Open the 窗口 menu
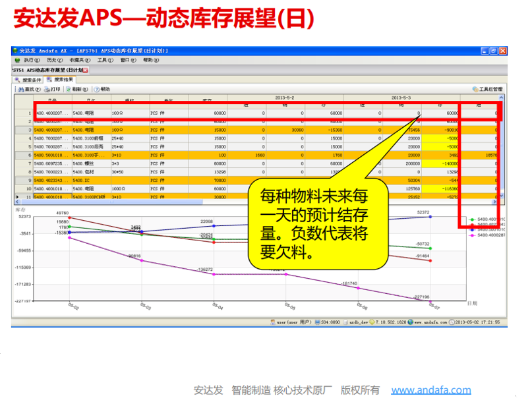Viewport: 532px width, 400px height. (x=129, y=61)
